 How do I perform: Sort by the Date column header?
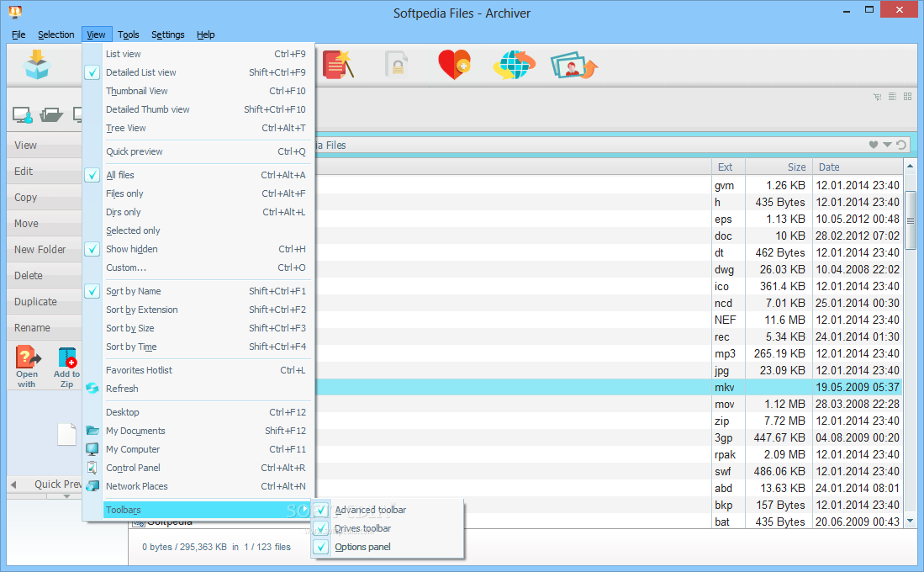point(858,167)
